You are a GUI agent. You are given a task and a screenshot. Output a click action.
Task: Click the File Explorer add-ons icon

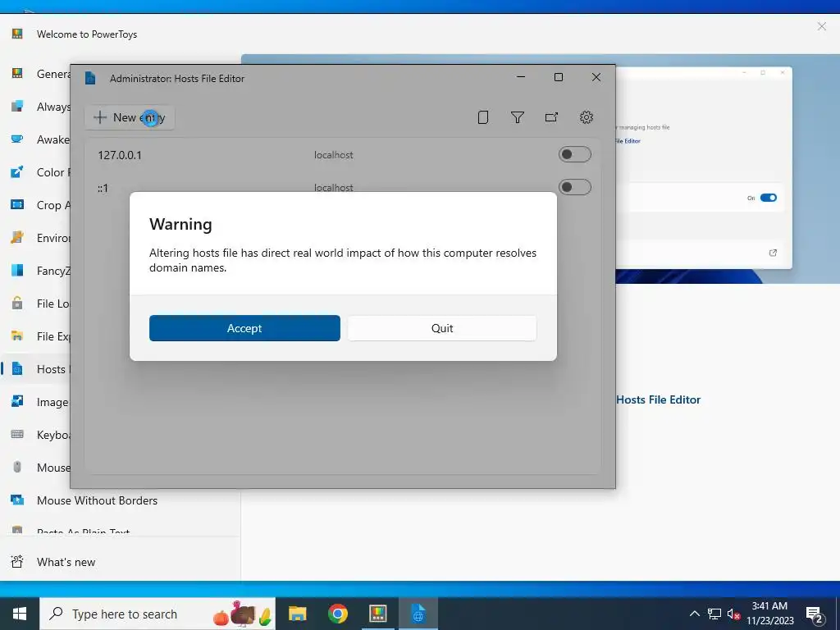(x=17, y=336)
